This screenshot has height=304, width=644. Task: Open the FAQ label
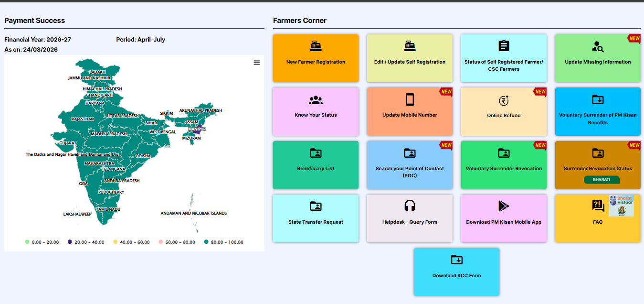(598, 222)
